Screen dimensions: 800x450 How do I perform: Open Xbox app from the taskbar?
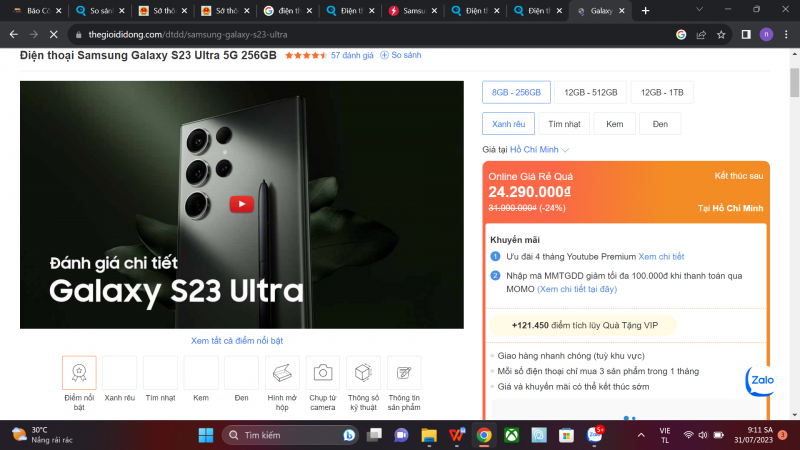[x=512, y=435]
